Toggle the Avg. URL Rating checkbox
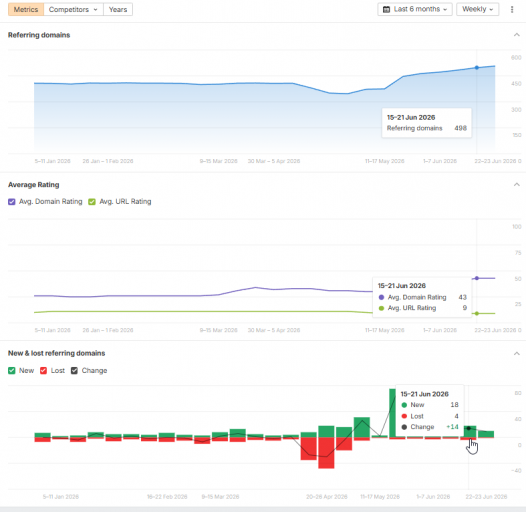Screen dimensions: 526x512 pyautogui.click(x=92, y=202)
